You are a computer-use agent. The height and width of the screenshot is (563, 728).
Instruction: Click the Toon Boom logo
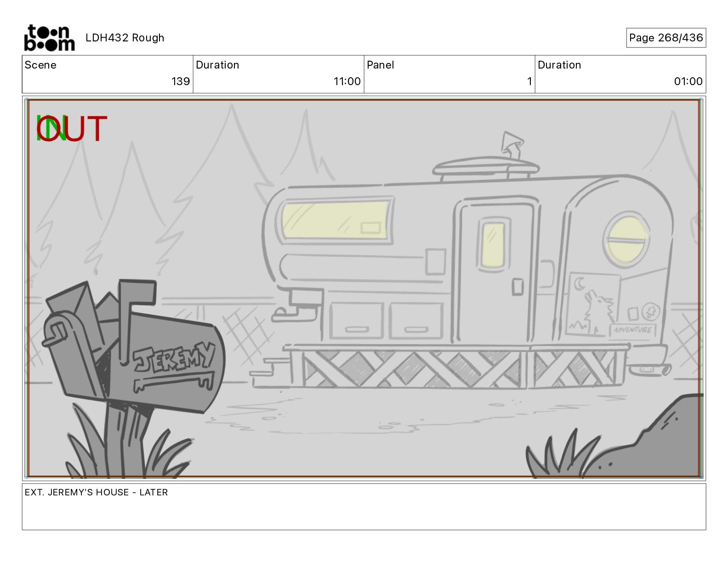click(x=49, y=38)
